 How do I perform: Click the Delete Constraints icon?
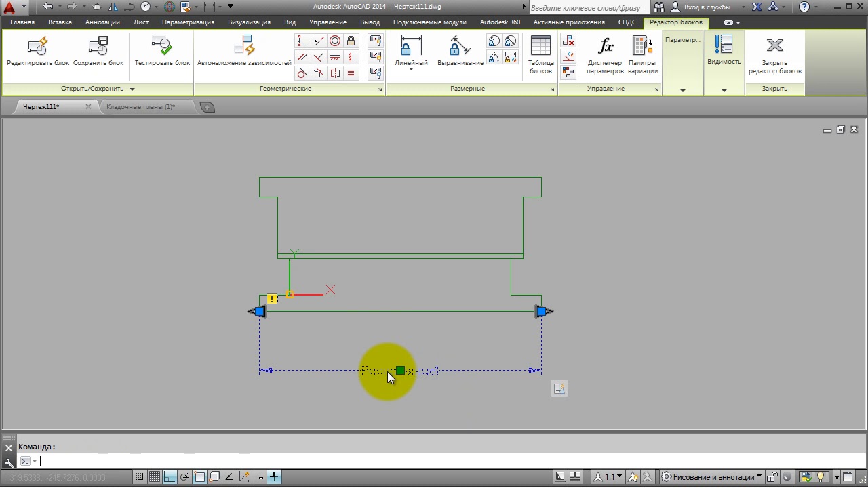point(568,41)
